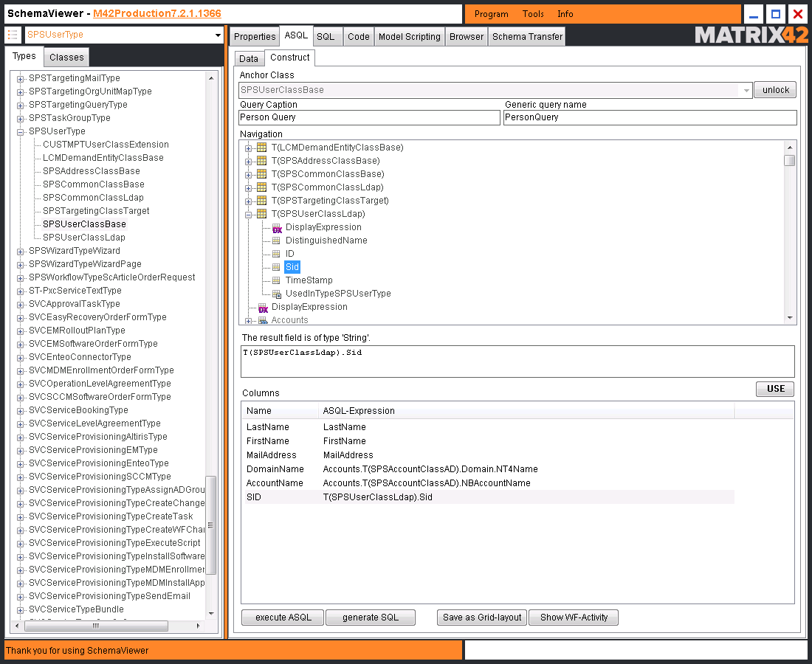Screen dimensions: 812x664
Task: Click into the Query Caption field
Action: [369, 117]
